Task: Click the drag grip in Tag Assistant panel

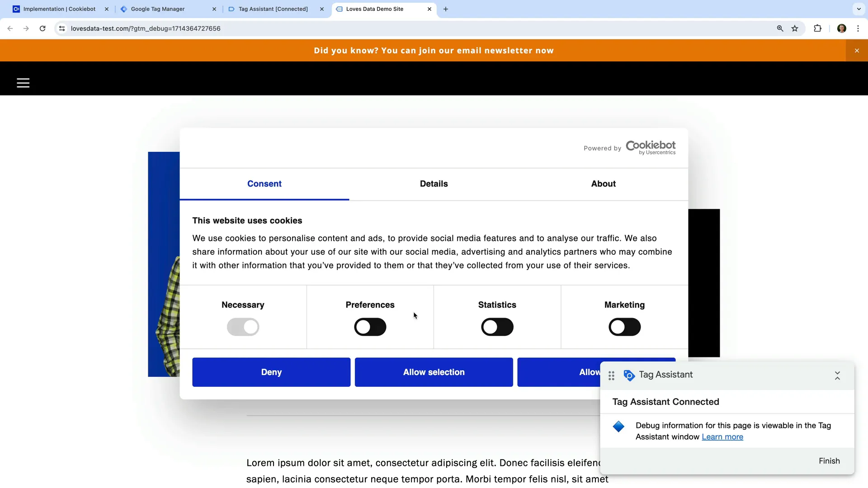Action: coord(611,375)
